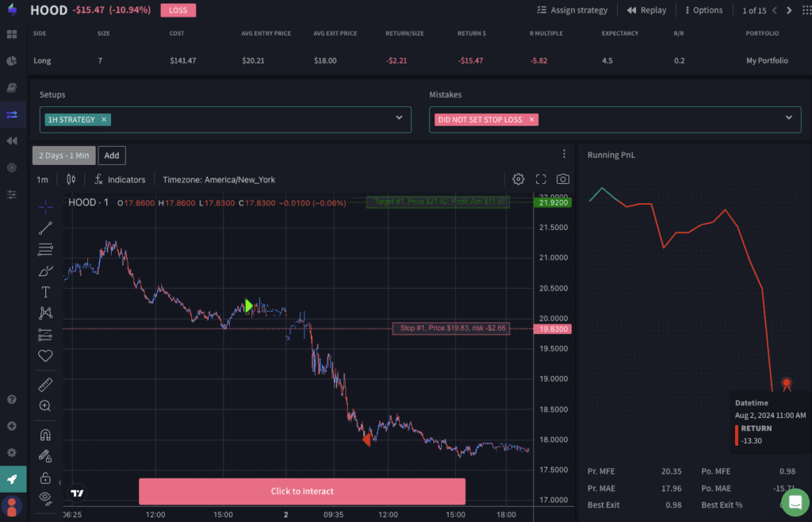Expand the Setups dropdown
Viewport: 812px width, 522px height.
pos(399,117)
